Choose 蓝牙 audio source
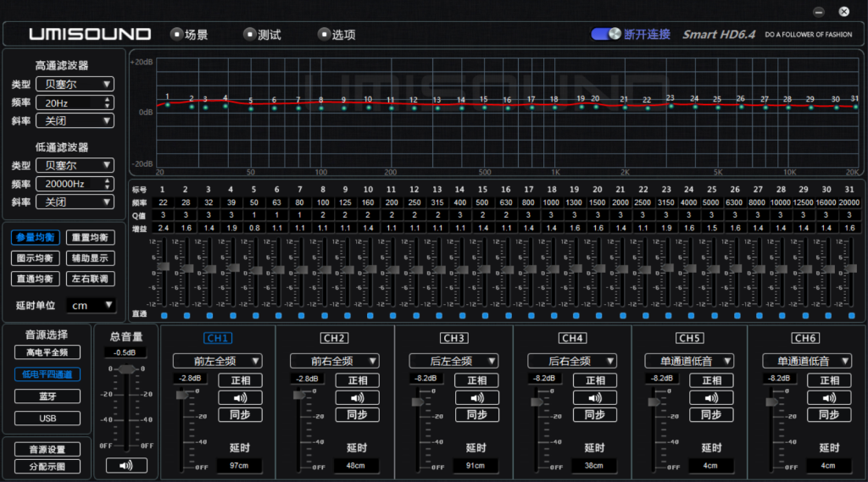This screenshot has height=482, width=868. coord(47,396)
